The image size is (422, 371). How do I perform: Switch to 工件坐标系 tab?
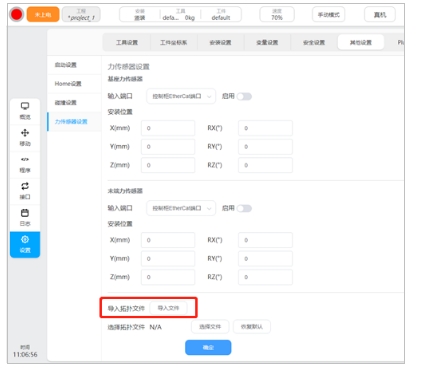click(x=173, y=42)
